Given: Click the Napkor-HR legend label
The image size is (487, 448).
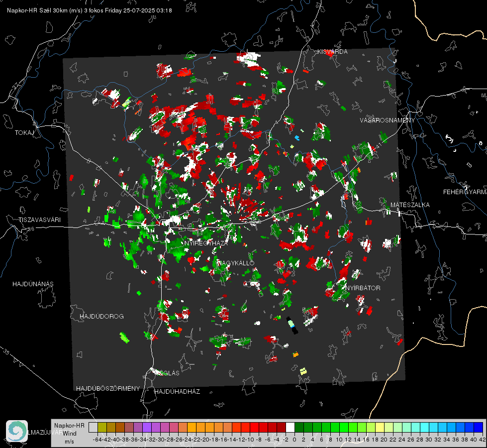Looking at the screenshot, I should pos(69,426).
